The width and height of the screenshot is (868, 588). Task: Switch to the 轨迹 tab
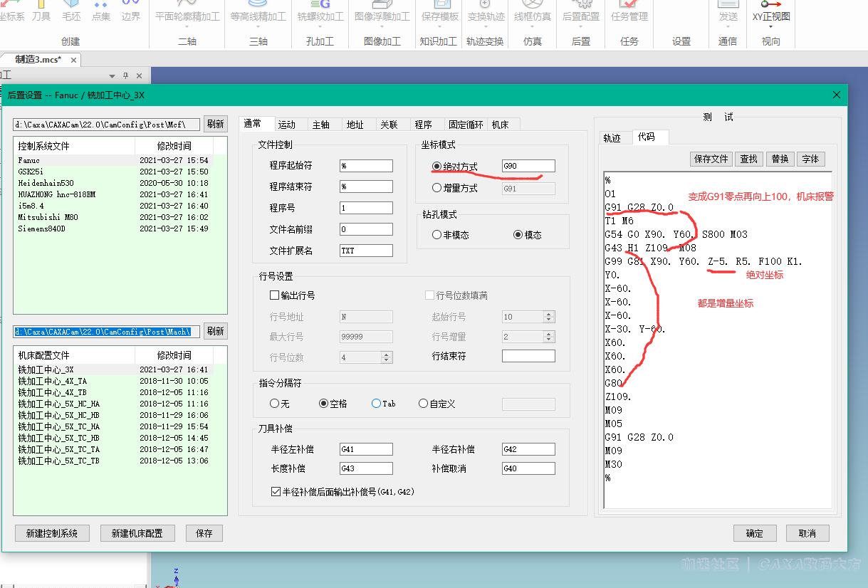[x=612, y=138]
